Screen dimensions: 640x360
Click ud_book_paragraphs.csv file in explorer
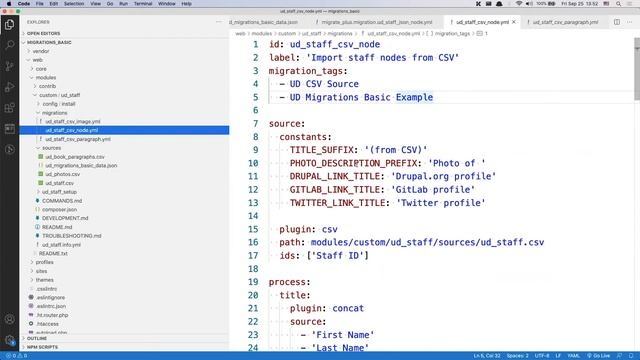75,157
